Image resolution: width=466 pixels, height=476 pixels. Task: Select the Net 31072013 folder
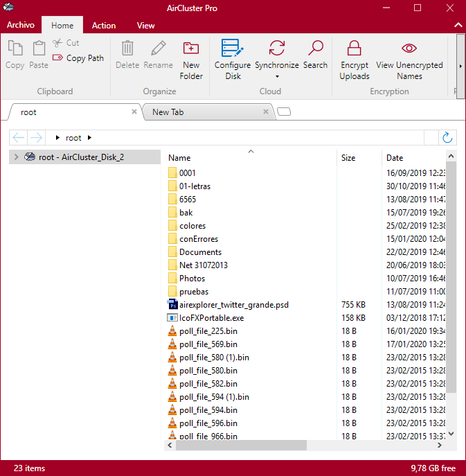tap(204, 265)
